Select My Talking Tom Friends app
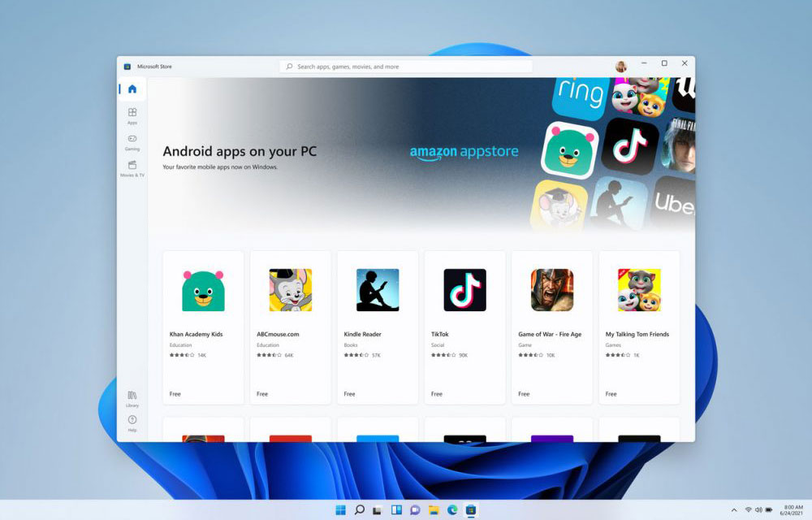812x520 pixels. tap(639, 327)
